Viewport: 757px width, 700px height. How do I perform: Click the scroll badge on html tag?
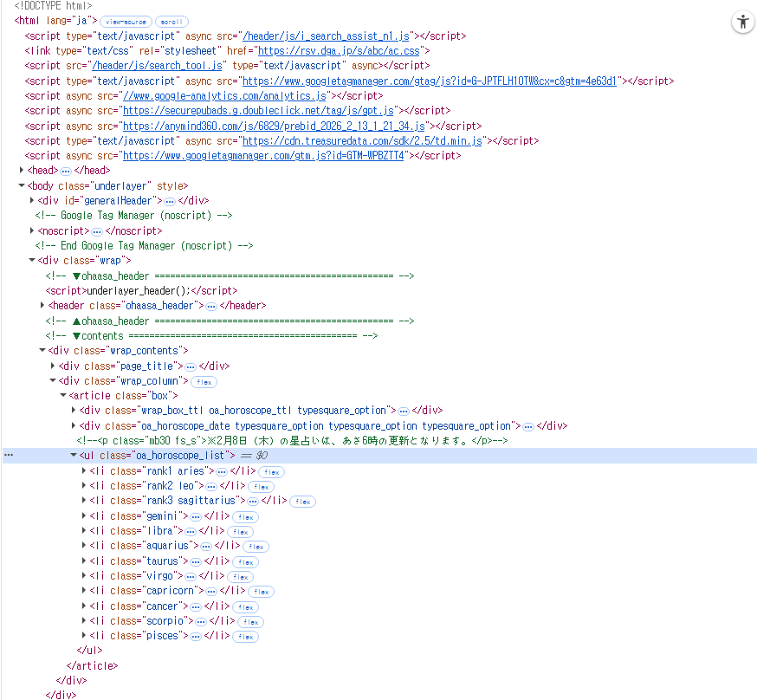coord(171,22)
